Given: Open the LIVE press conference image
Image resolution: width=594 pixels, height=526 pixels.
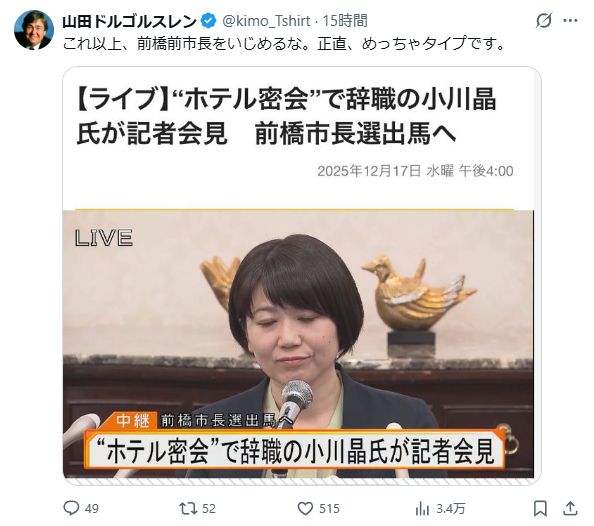Looking at the screenshot, I should tap(298, 344).
